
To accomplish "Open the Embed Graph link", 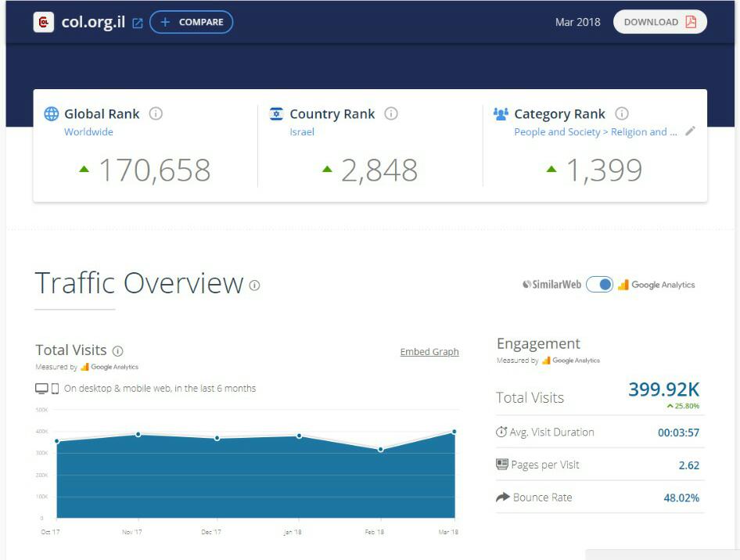I will [x=429, y=352].
